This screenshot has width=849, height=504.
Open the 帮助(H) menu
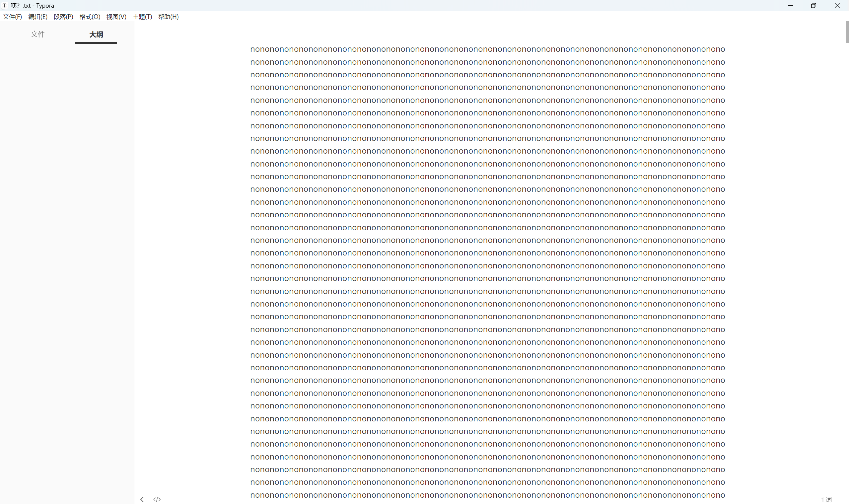[x=169, y=17]
